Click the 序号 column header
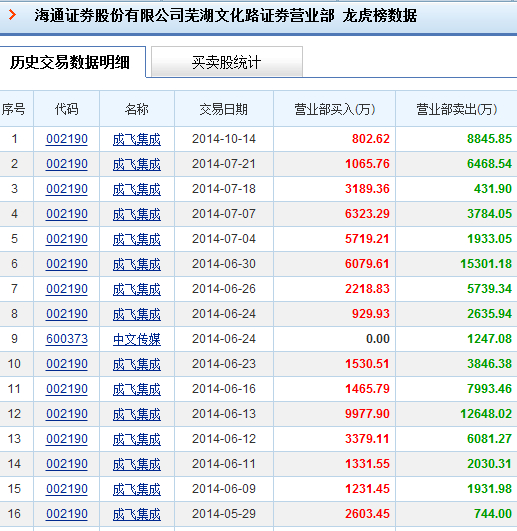Screen dimensions: 517x531 click(x=14, y=109)
